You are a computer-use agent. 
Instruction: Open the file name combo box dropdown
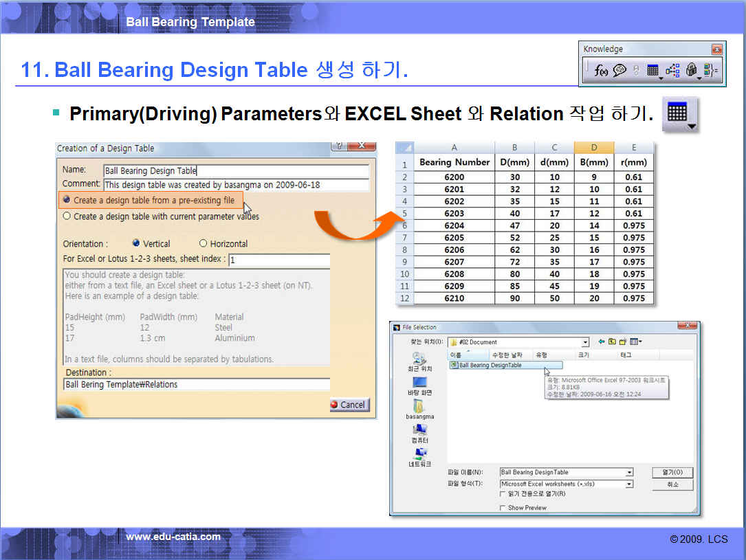628,473
